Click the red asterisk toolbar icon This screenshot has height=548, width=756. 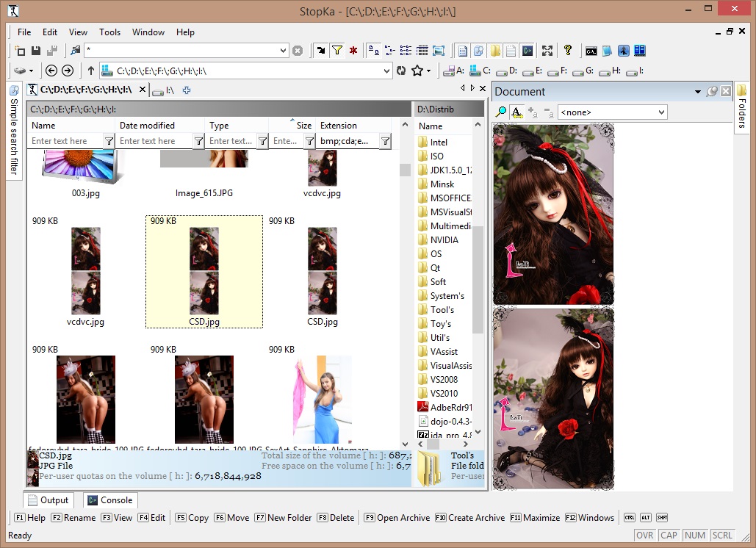pos(353,50)
